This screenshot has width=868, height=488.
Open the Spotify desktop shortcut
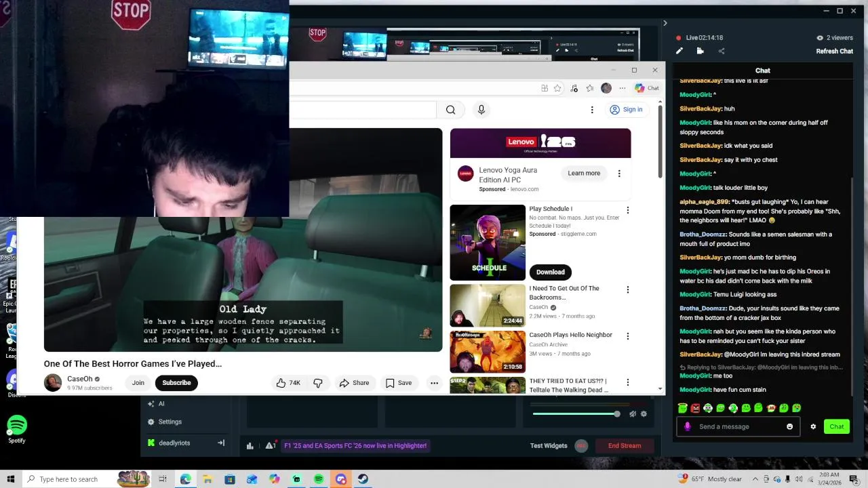(17, 430)
